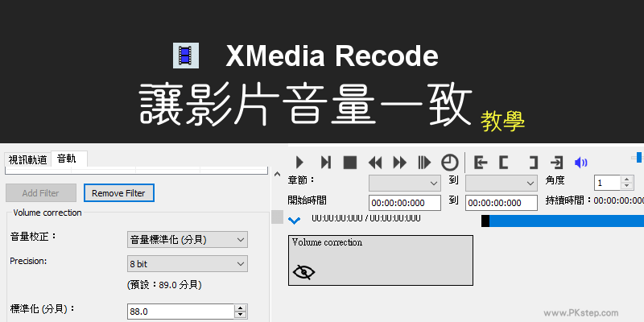Click the scrollbar up arrow of filter panel
This screenshot has width=644, height=322.
pos(277,174)
